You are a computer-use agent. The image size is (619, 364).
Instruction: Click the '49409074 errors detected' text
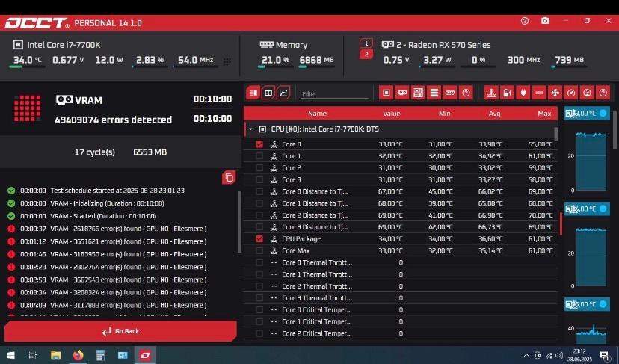(114, 120)
